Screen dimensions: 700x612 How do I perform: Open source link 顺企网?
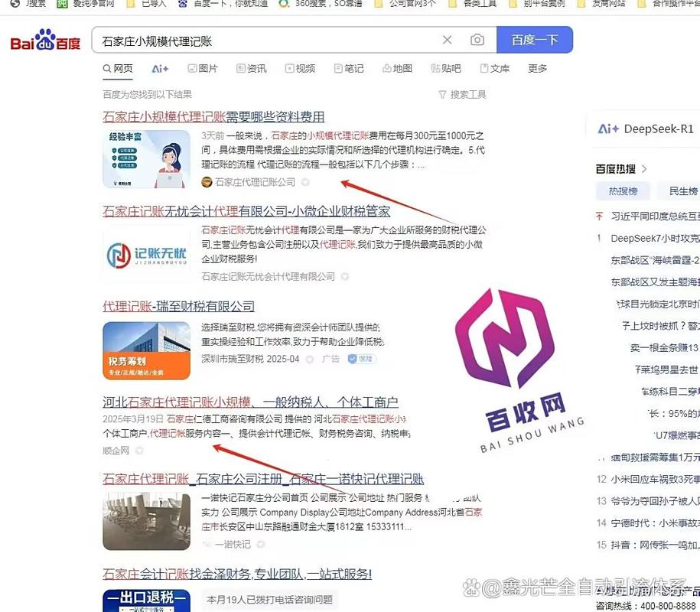coord(116,451)
